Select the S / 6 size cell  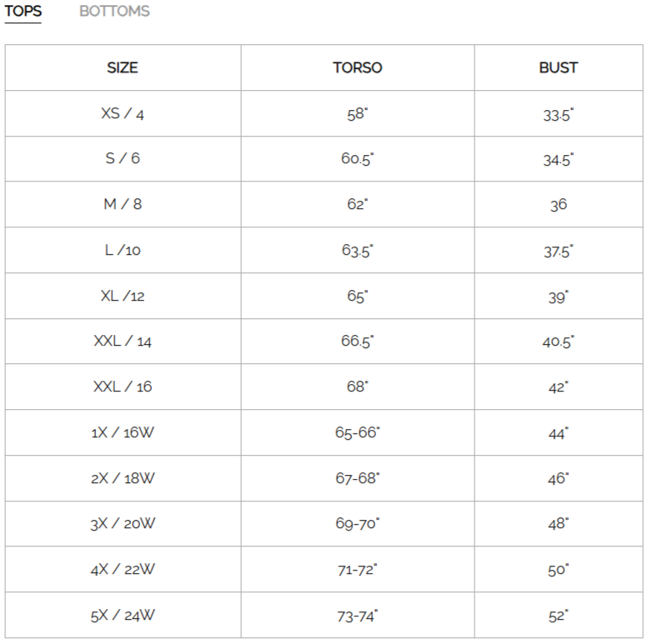(x=123, y=158)
